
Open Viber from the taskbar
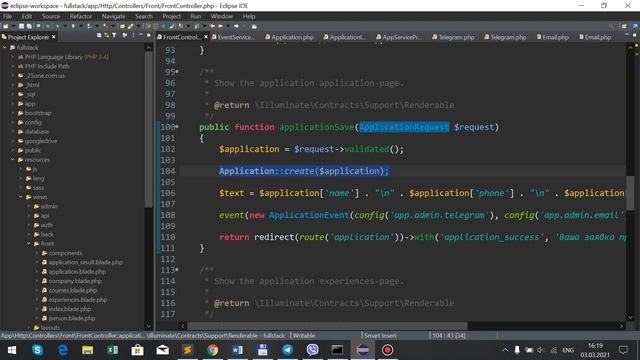click(x=313, y=350)
